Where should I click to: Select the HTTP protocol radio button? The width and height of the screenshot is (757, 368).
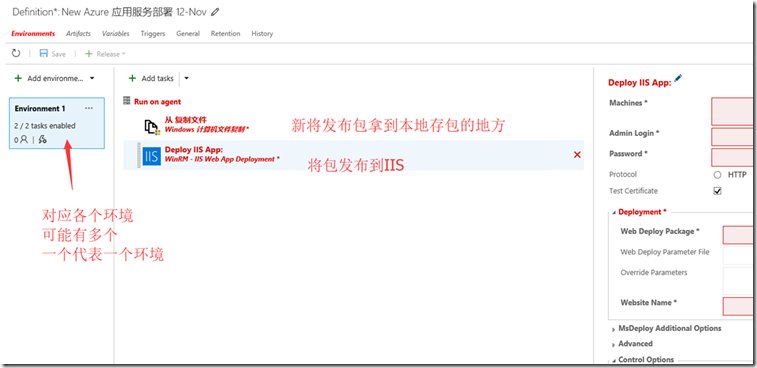(x=717, y=175)
